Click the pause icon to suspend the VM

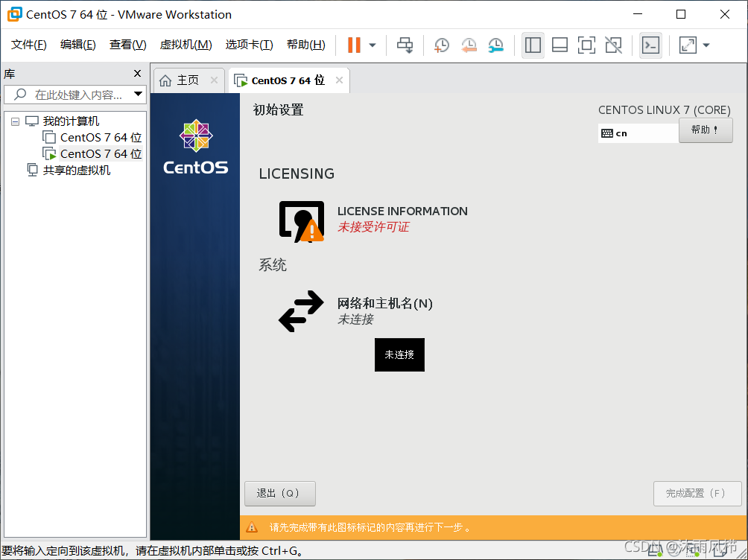click(x=353, y=45)
